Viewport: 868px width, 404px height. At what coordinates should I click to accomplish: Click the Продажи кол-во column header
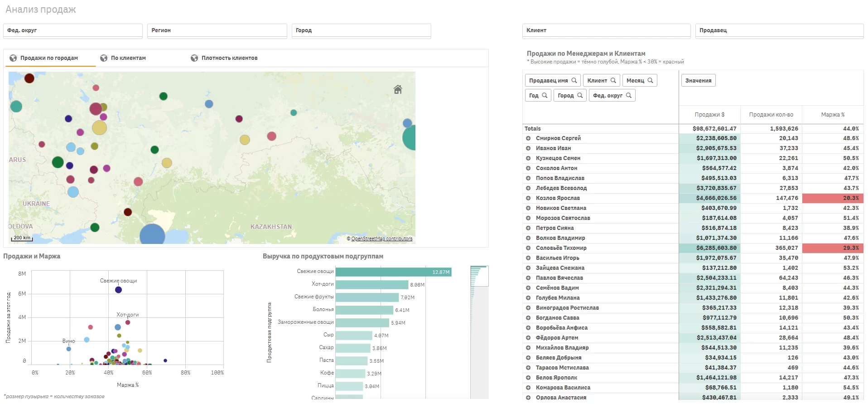point(771,115)
